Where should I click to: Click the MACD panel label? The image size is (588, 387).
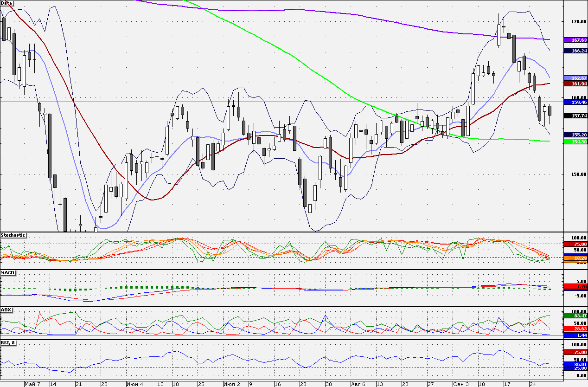8,272
